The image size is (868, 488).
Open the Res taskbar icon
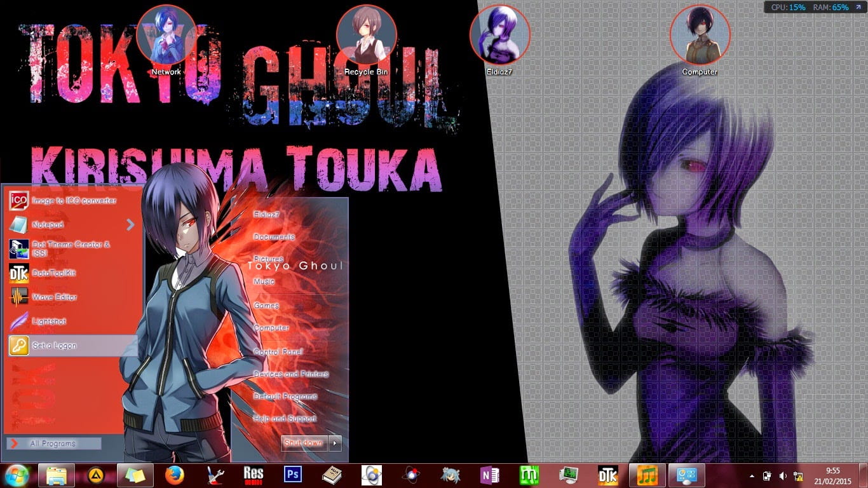[x=253, y=475]
